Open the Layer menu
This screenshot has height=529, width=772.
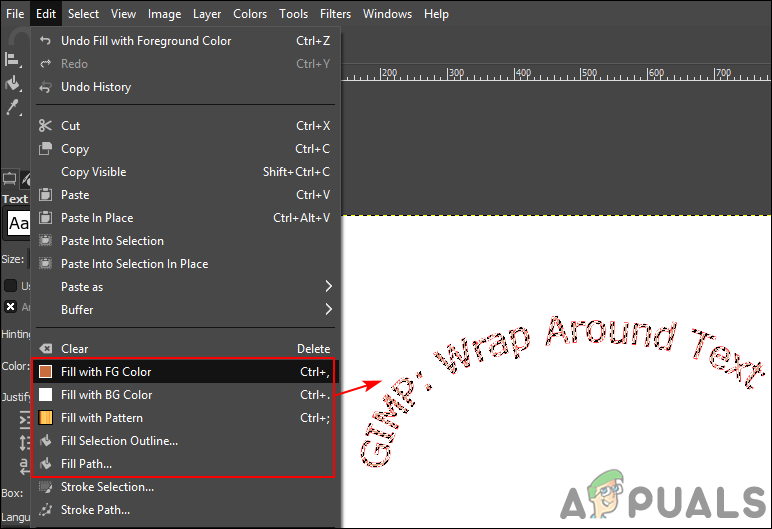207,14
